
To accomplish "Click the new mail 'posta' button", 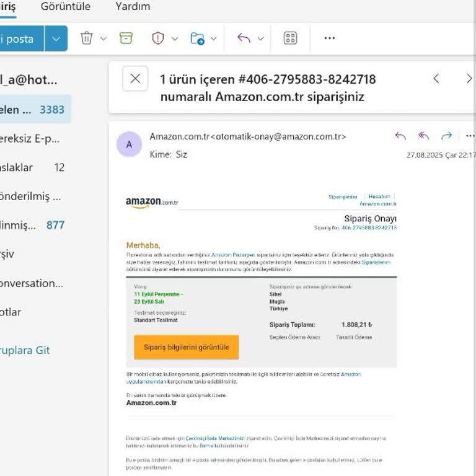I will (22, 38).
